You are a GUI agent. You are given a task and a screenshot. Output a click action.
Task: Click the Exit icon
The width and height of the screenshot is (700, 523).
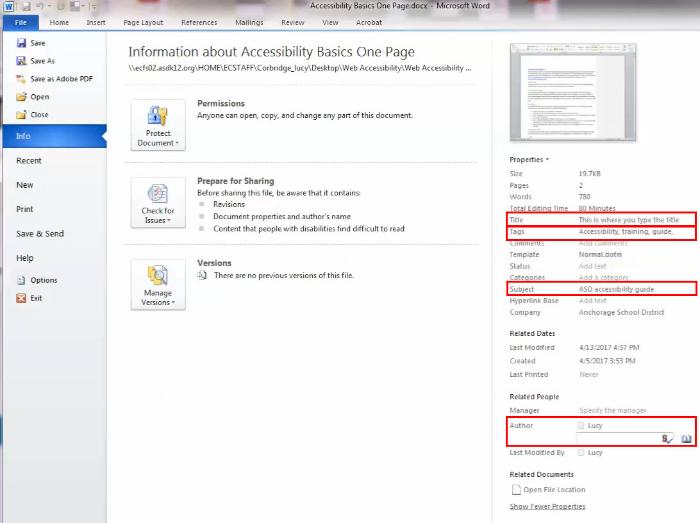21,298
